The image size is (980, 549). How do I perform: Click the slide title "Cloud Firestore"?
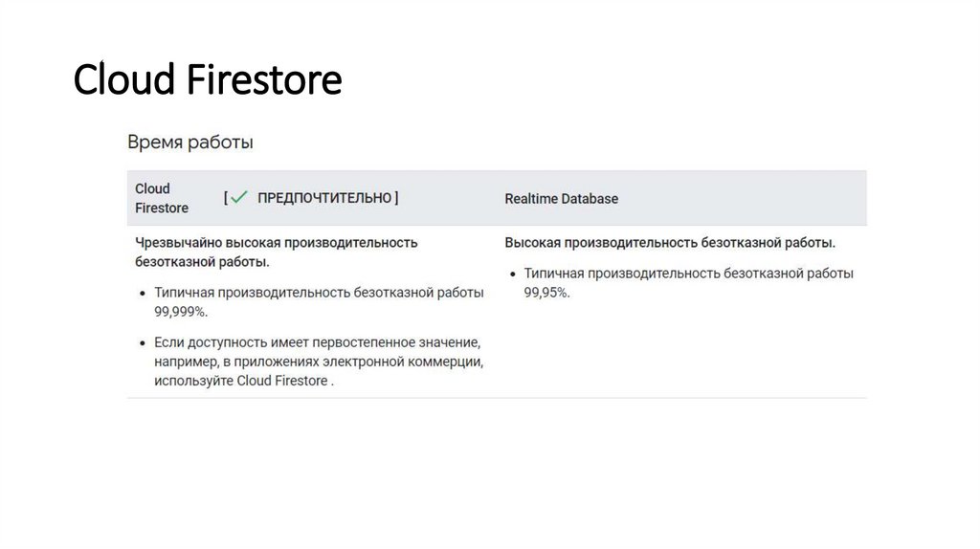tap(208, 79)
